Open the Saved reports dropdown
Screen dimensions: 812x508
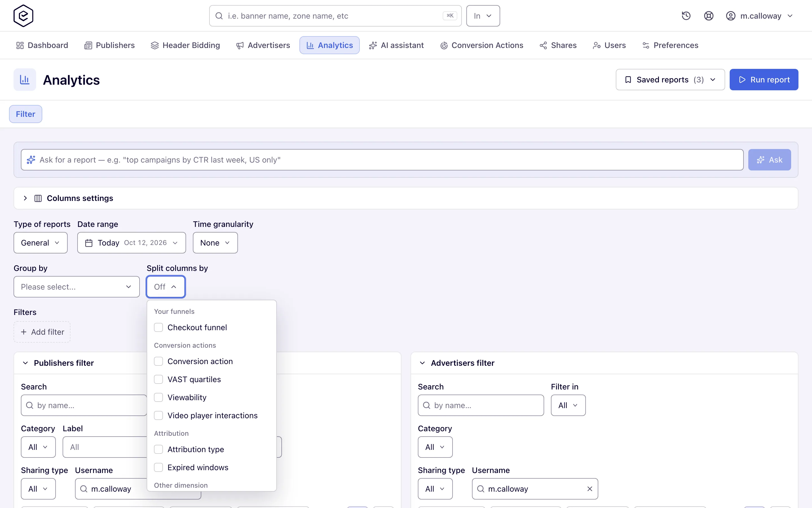pyautogui.click(x=670, y=80)
